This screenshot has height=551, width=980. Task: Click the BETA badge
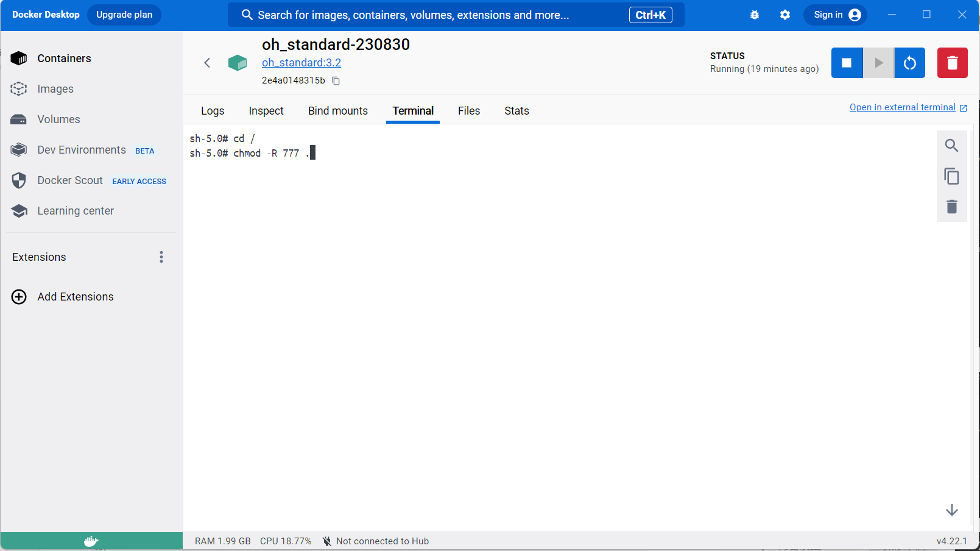point(144,151)
